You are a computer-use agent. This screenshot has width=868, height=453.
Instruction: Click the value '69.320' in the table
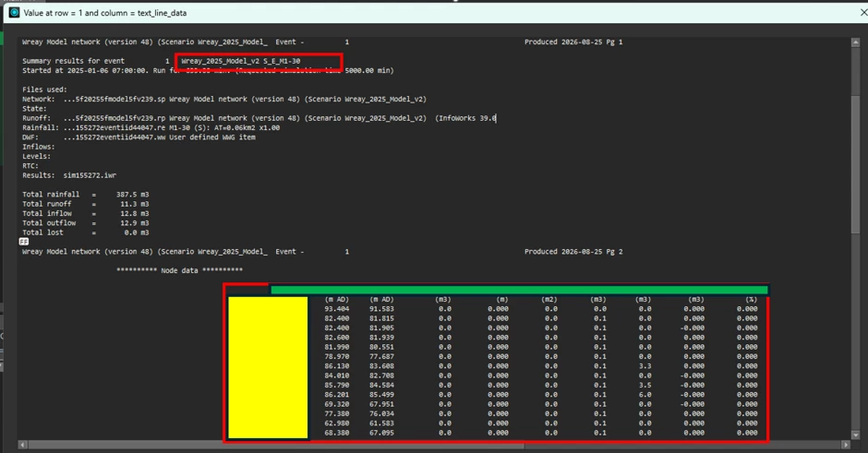pos(336,404)
